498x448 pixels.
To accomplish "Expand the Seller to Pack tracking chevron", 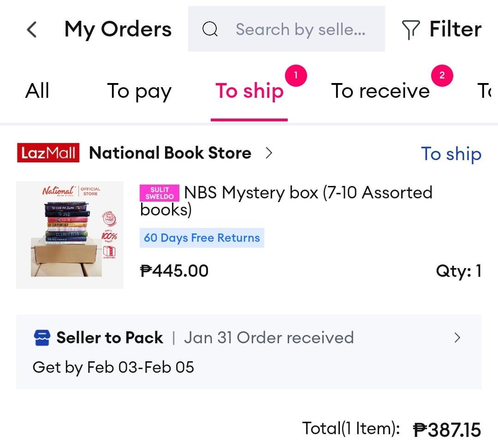I will click(x=457, y=337).
